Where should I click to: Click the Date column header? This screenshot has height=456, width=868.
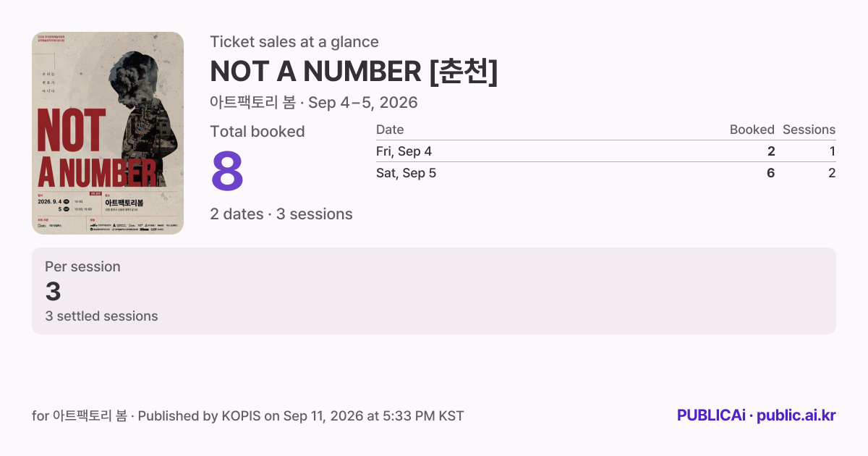click(x=390, y=130)
